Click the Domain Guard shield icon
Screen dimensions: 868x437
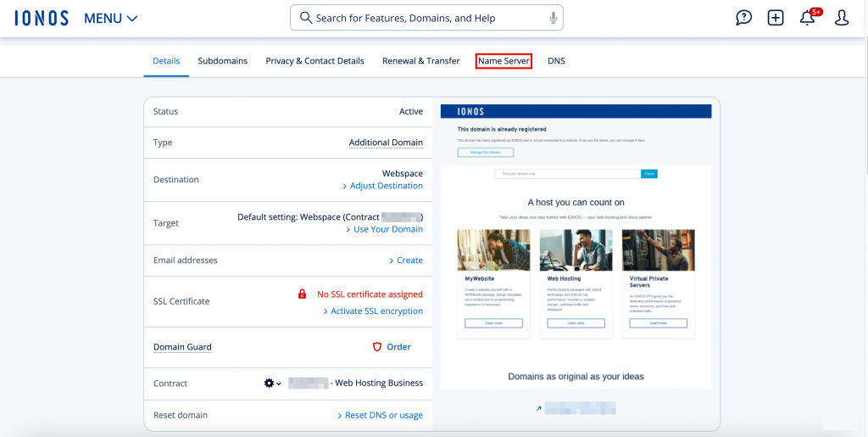[378, 347]
